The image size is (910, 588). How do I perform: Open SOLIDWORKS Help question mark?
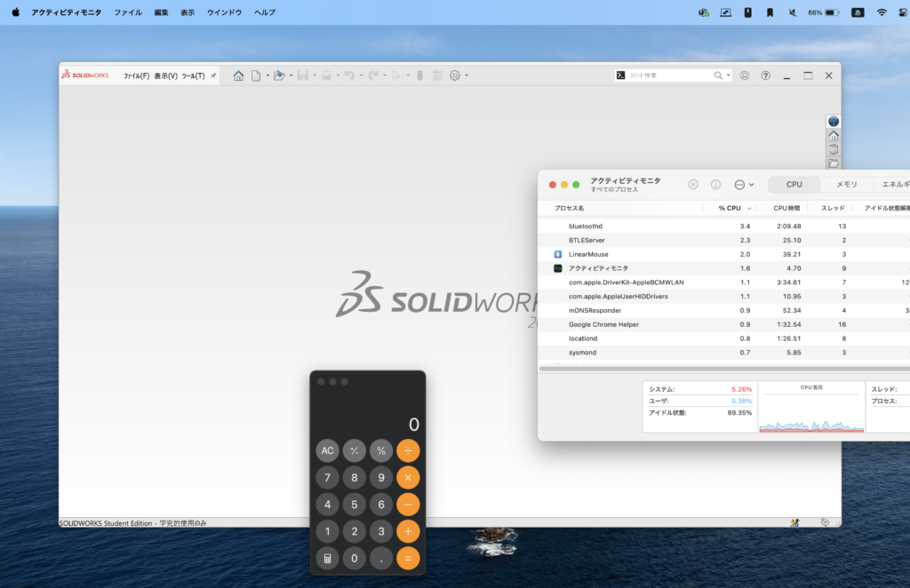766,75
